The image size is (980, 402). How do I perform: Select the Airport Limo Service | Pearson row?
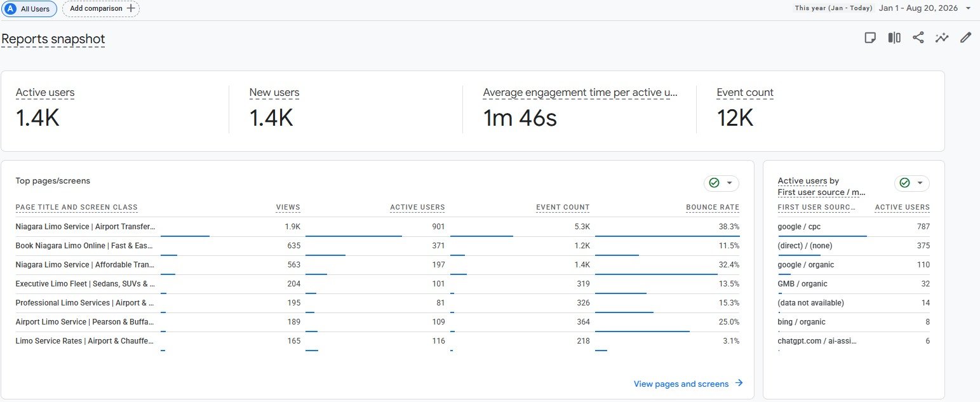click(x=377, y=322)
